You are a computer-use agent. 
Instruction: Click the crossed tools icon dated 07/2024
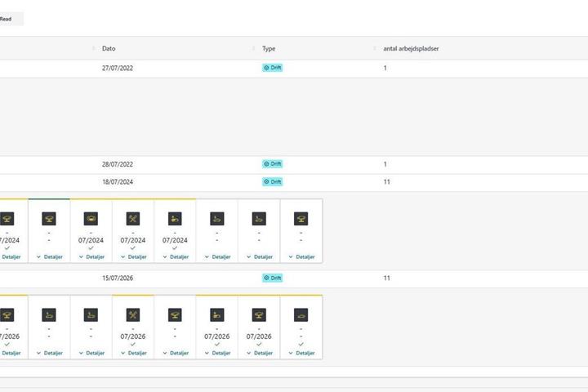pos(133,219)
